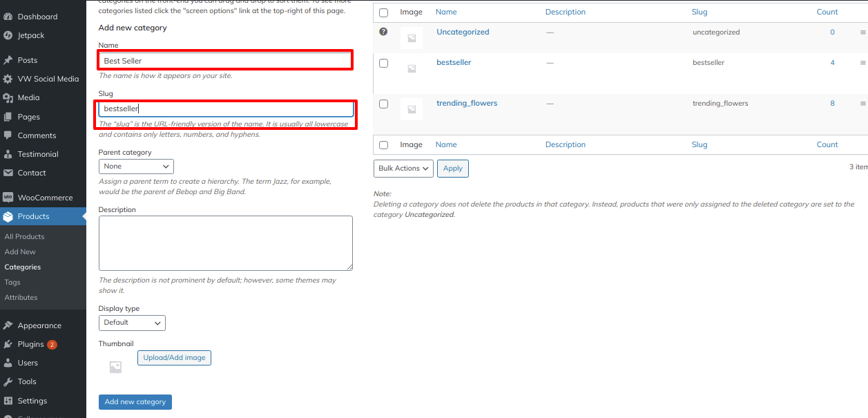Click the trending_flowers product count 8

point(832,103)
